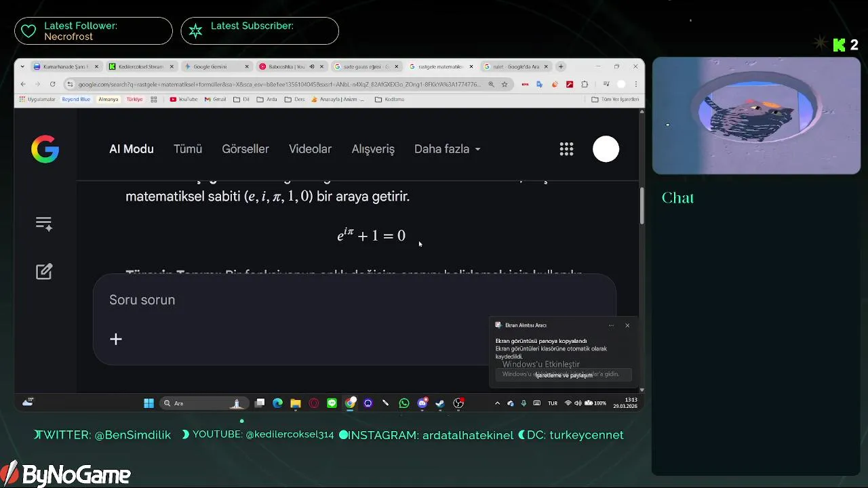This screenshot has height=488, width=868.
Task: Open Chrome tab search dropdown
Action: click(23, 66)
